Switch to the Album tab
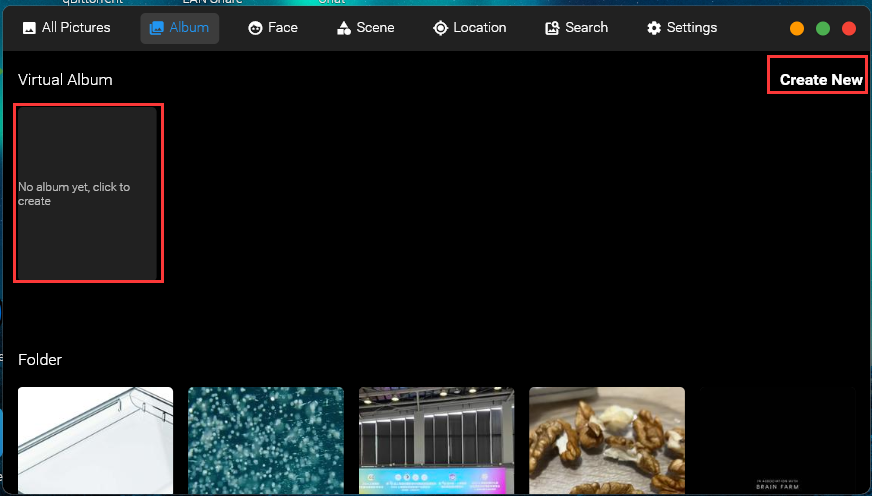The image size is (872, 496). (179, 28)
